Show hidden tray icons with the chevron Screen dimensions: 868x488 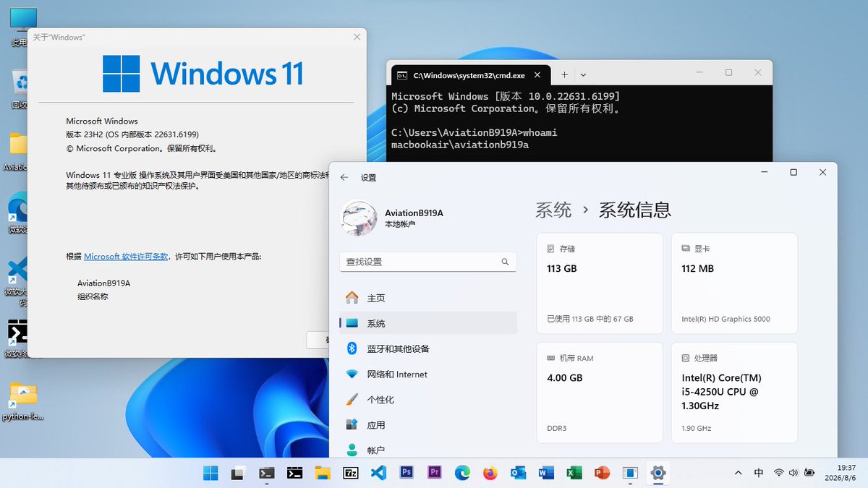click(738, 473)
